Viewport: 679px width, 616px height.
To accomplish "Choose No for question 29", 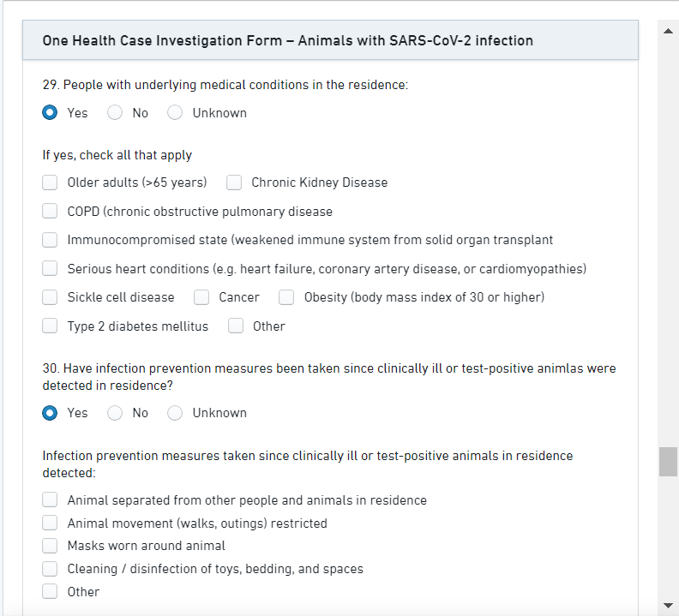I will click(115, 113).
